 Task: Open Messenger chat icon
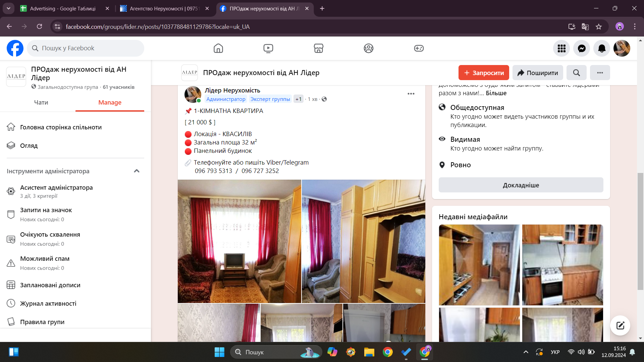582,48
